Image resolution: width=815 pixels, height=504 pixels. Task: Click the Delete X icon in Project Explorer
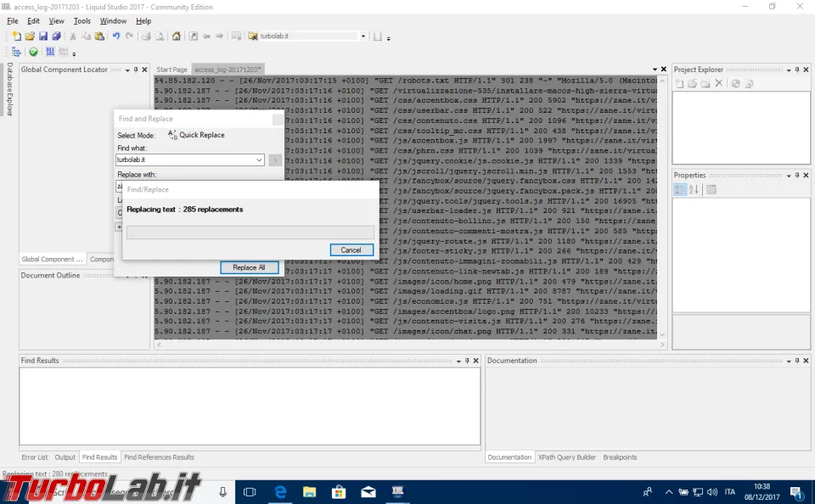[x=719, y=83]
